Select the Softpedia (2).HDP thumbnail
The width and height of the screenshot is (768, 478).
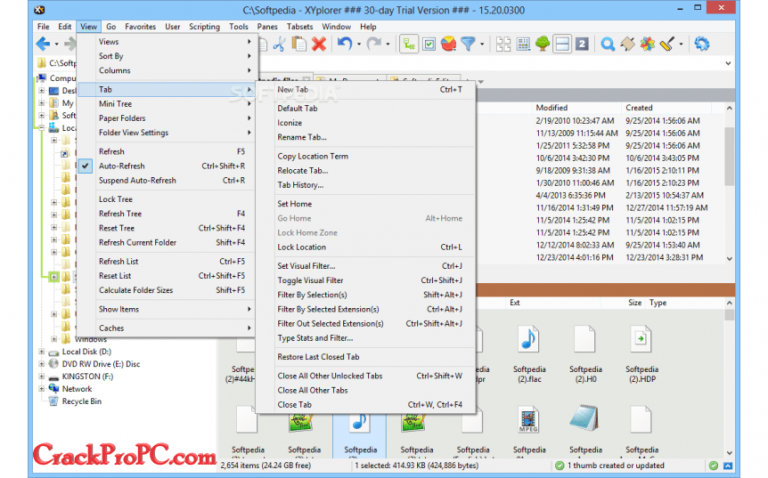[x=641, y=354]
